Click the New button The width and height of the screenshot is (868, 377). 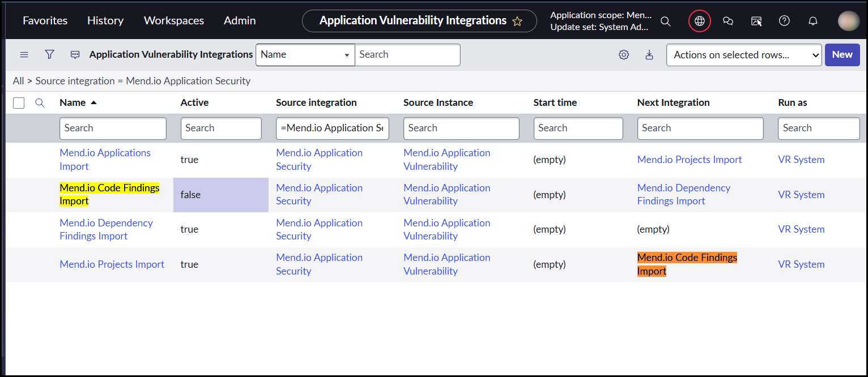842,55
